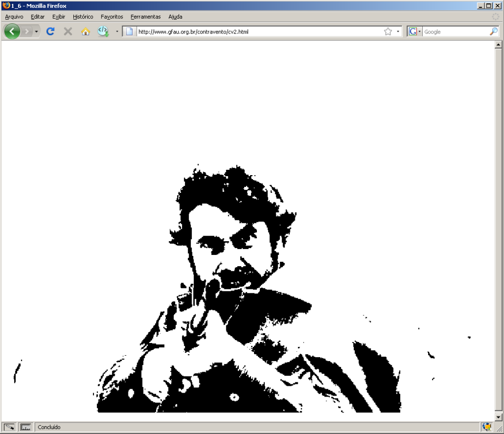
Task: Click the magnifying glass search icon
Action: tap(493, 31)
